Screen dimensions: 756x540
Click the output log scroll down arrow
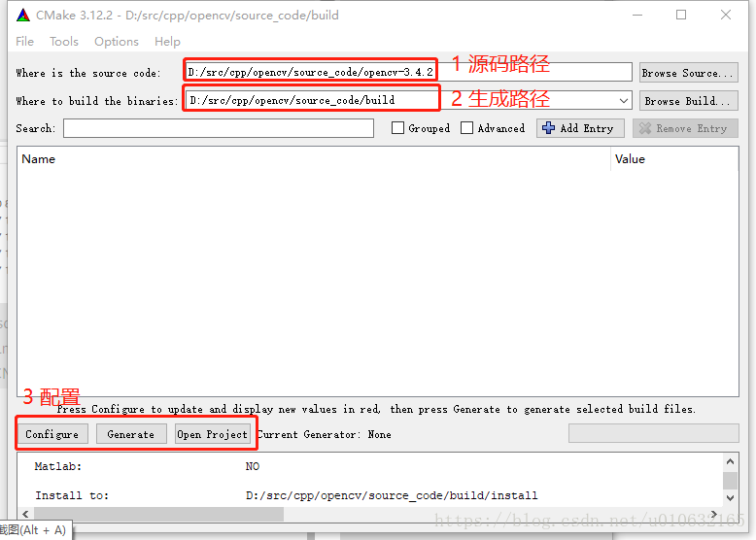pyautogui.click(x=730, y=497)
